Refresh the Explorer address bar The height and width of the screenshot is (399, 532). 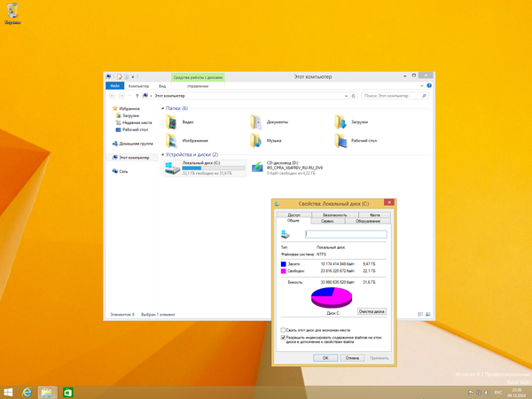[354, 96]
